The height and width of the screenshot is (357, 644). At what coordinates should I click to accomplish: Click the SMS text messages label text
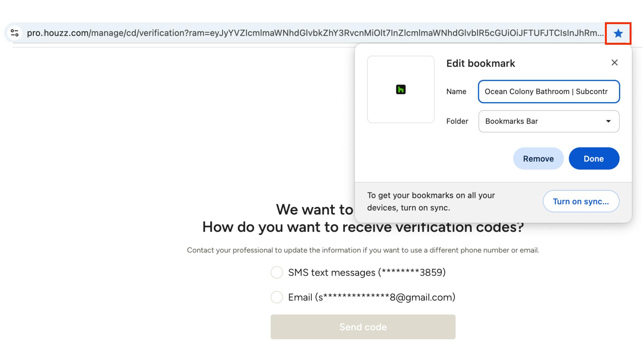pos(367,272)
